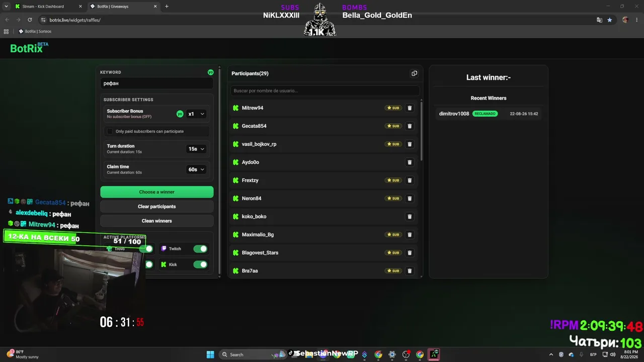Delete participant Mitrew94 with the trash icon
Viewport: 644px width, 362px height.
coord(410,108)
